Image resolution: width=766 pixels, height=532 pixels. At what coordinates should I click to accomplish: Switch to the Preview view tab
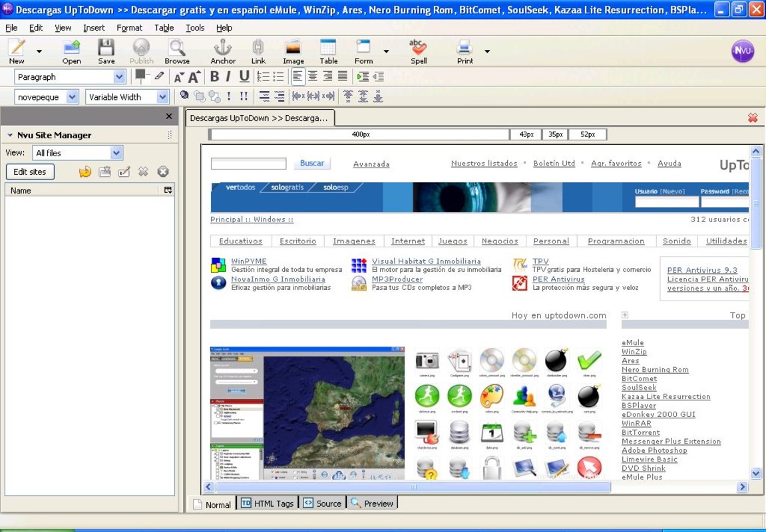tap(372, 503)
